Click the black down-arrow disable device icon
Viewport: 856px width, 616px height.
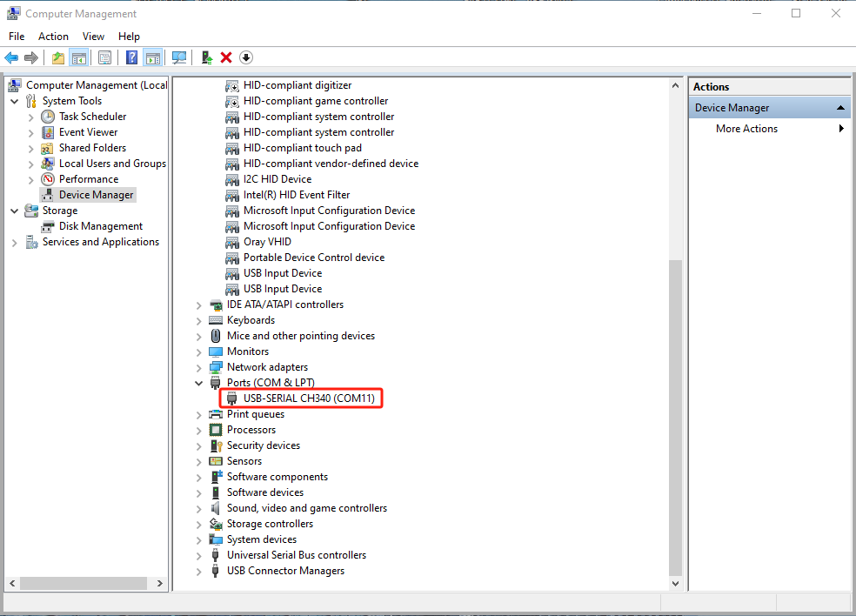pyautogui.click(x=246, y=57)
